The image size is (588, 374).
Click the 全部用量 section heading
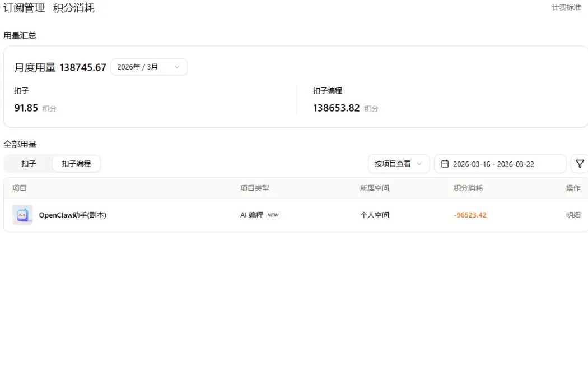tap(20, 144)
